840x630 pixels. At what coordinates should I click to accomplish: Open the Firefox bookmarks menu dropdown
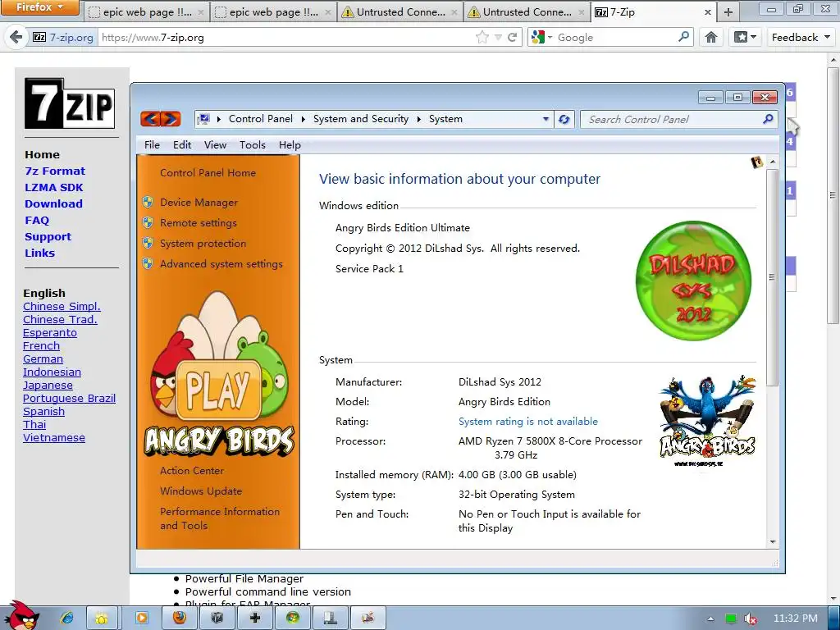745,37
